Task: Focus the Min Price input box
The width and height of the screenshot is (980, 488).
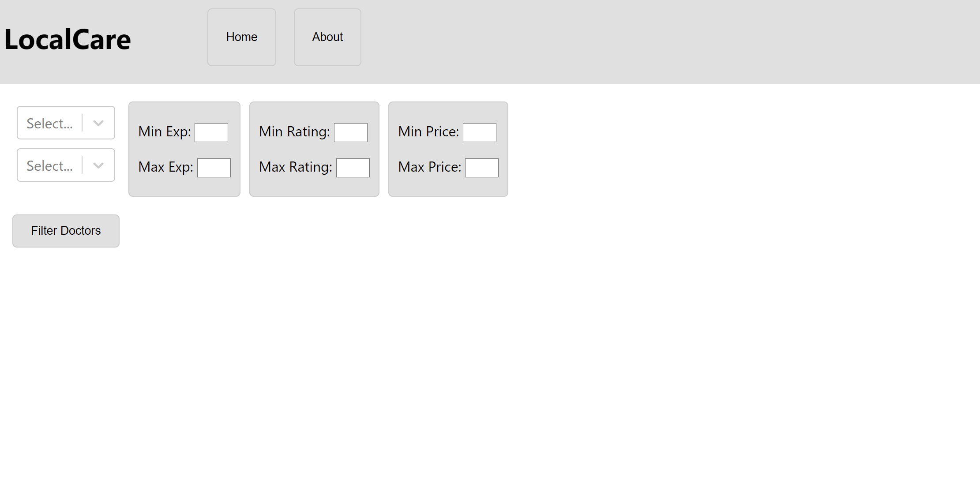Action: (480, 132)
